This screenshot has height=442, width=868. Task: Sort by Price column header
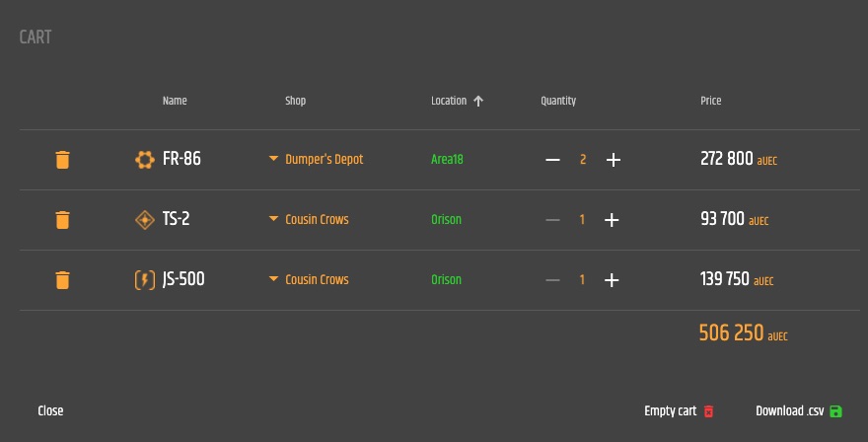coord(711,101)
